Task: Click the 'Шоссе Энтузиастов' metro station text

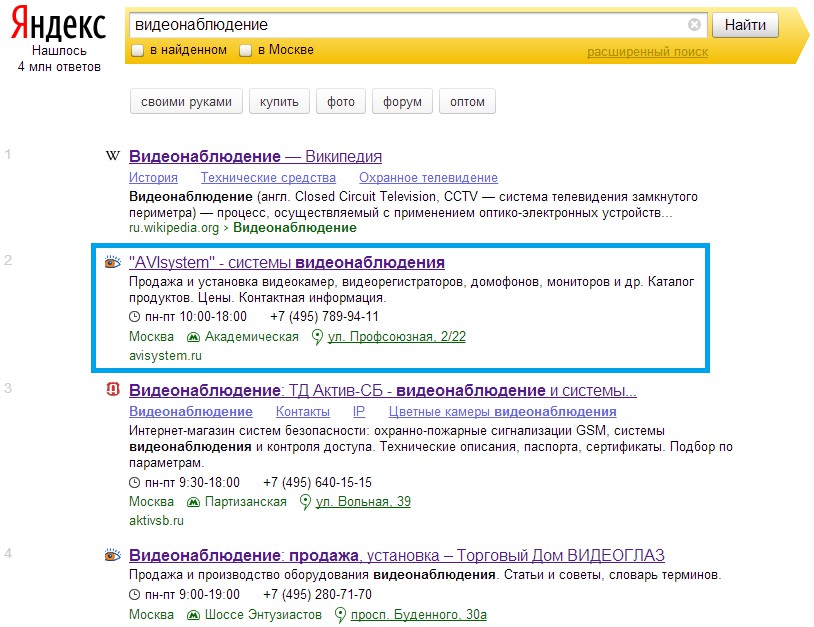Action: coord(263,615)
